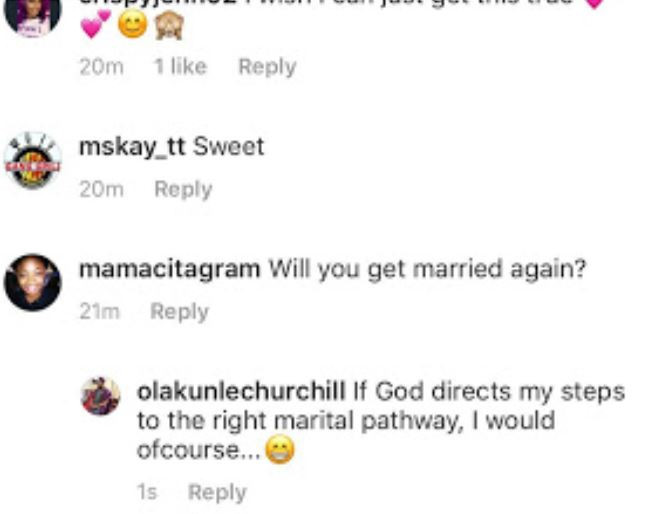The height and width of the screenshot is (514, 648).
Task: Click the 21m timestamp under mamacitagram's comment
Action: coord(99,311)
